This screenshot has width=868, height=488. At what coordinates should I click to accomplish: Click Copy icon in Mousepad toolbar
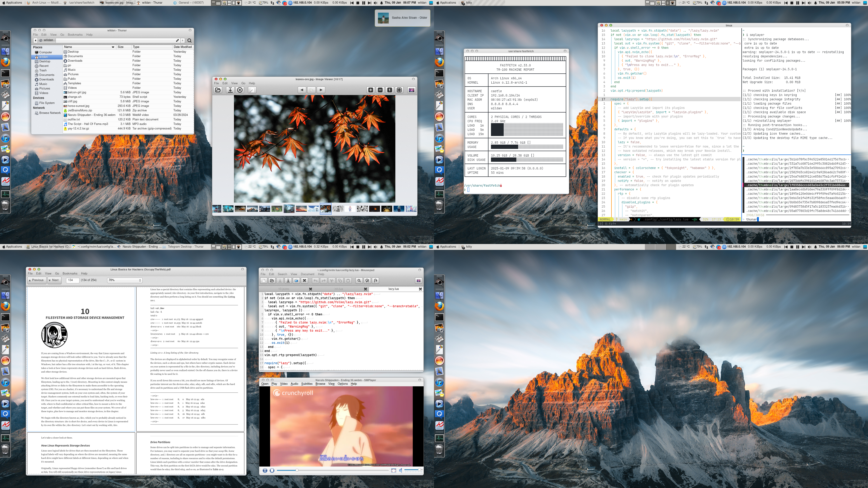coord(340,281)
